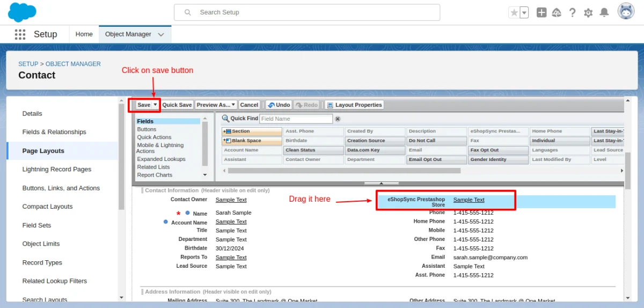
Task: Click Sample Text link beside Contact Owner
Action: tap(231, 200)
